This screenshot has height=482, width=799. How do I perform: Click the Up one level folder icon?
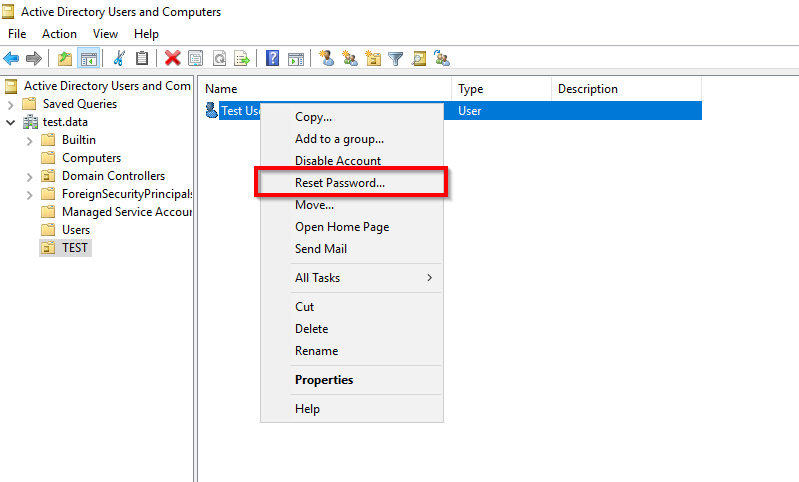pos(65,59)
